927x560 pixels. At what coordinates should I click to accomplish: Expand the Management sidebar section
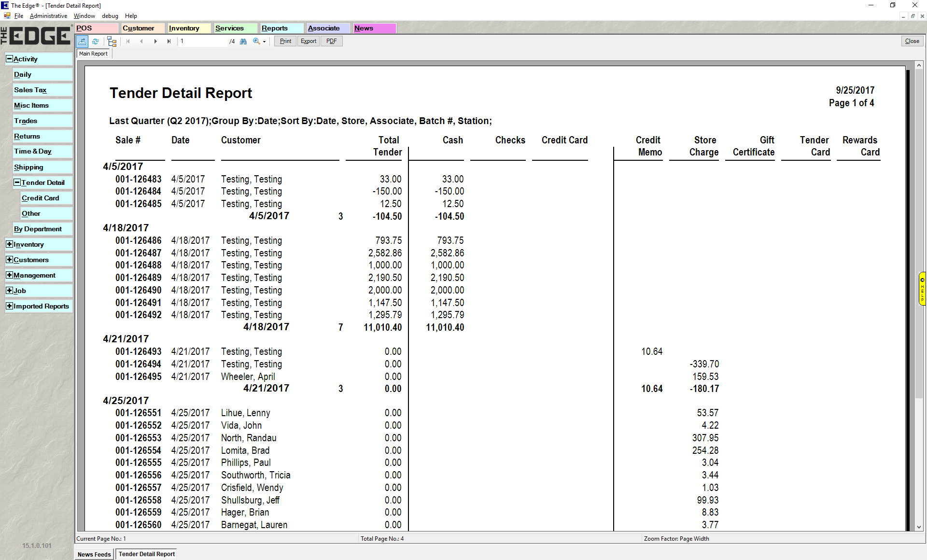point(9,275)
